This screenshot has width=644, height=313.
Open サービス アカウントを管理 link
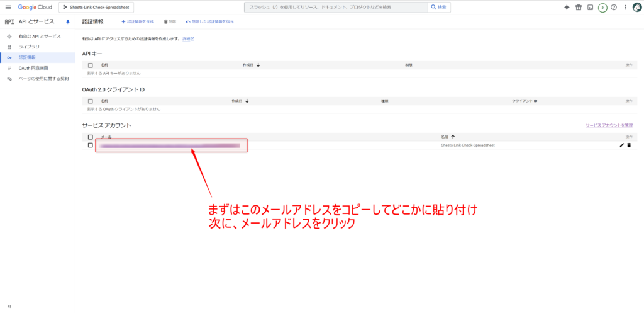point(608,126)
